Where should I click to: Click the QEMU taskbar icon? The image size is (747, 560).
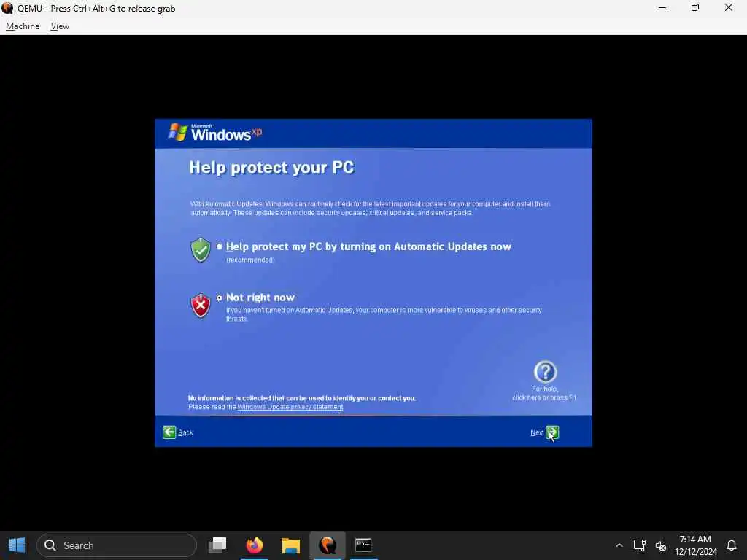[x=328, y=545]
